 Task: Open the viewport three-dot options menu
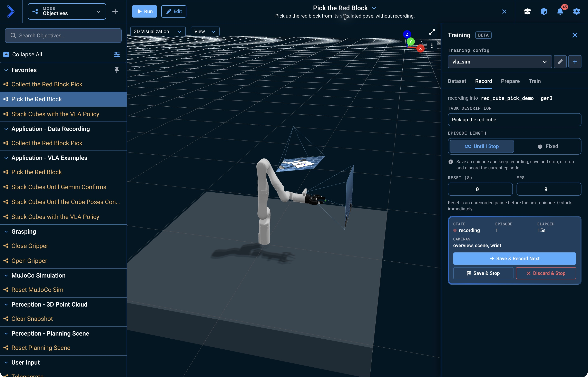point(432,46)
